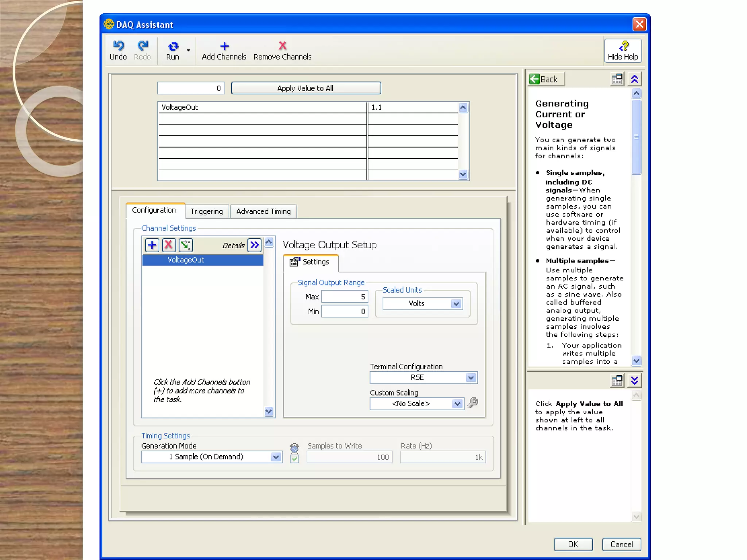Click the OK button
The height and width of the screenshot is (560, 747).
coord(573,544)
